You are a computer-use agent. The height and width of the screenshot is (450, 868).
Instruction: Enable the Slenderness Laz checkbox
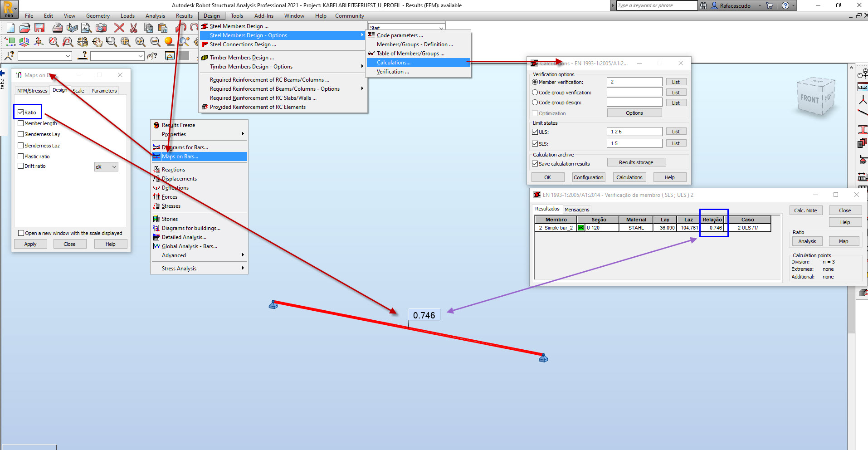[x=20, y=145]
